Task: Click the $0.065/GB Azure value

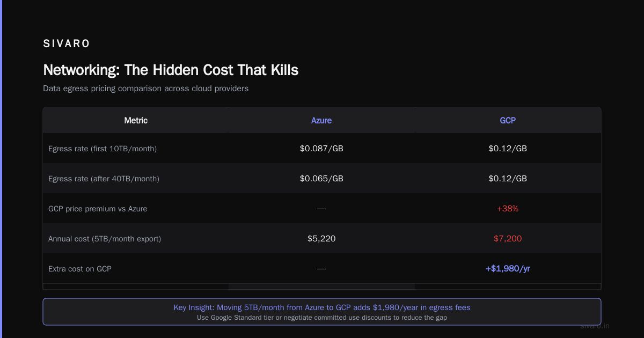Action: pos(321,179)
